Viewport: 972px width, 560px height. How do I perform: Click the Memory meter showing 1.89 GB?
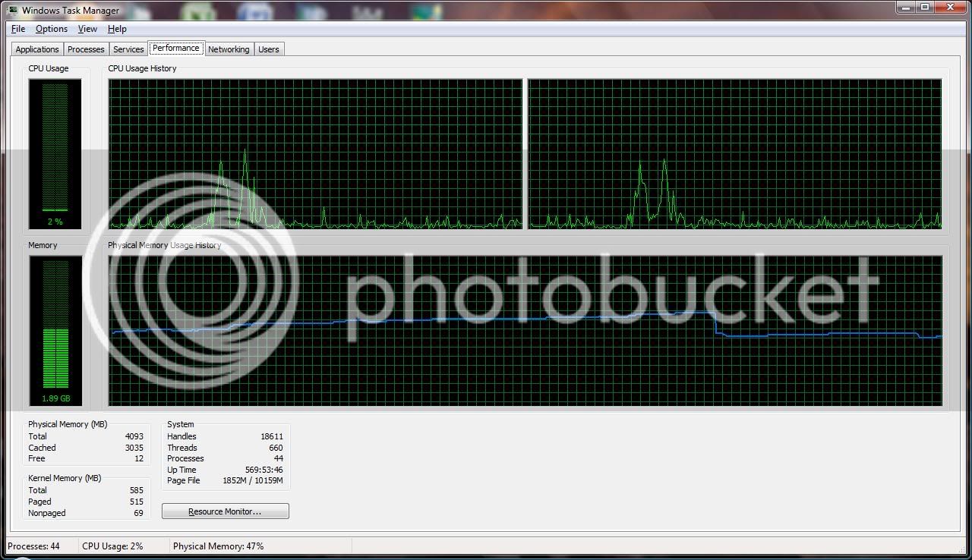click(x=55, y=330)
